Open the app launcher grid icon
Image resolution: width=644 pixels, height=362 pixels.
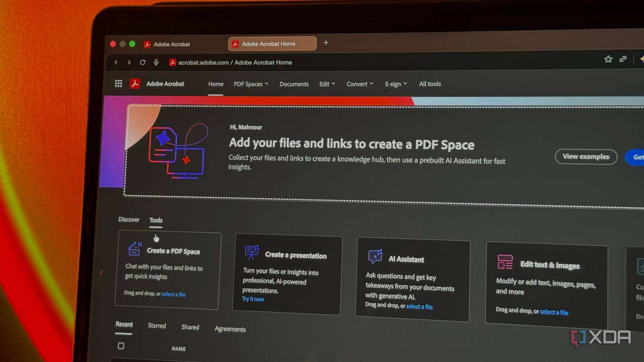[118, 83]
